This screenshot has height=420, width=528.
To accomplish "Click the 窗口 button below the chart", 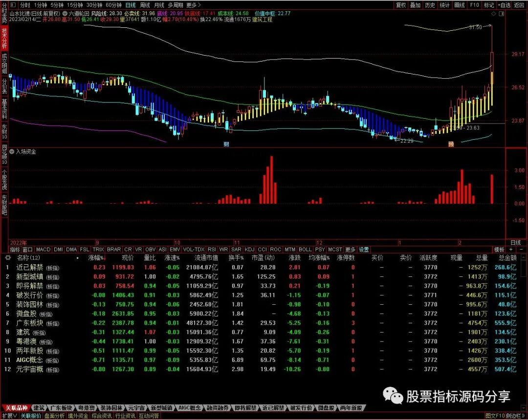I will pyautogui.click(x=27, y=250).
